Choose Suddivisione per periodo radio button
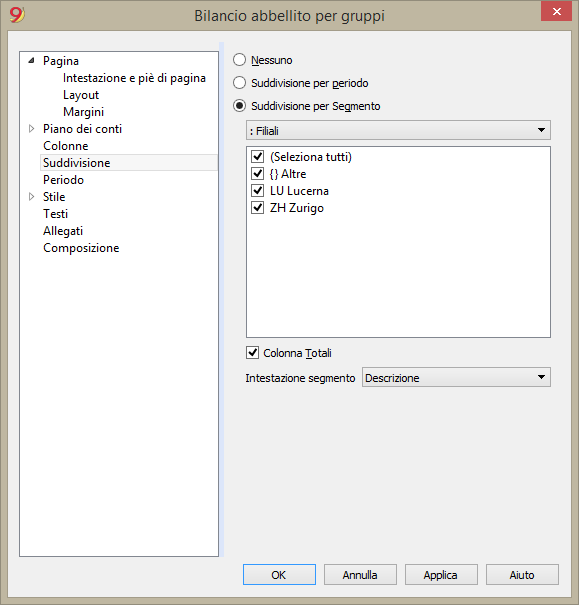Image resolution: width=579 pixels, height=605 pixels. tap(239, 83)
